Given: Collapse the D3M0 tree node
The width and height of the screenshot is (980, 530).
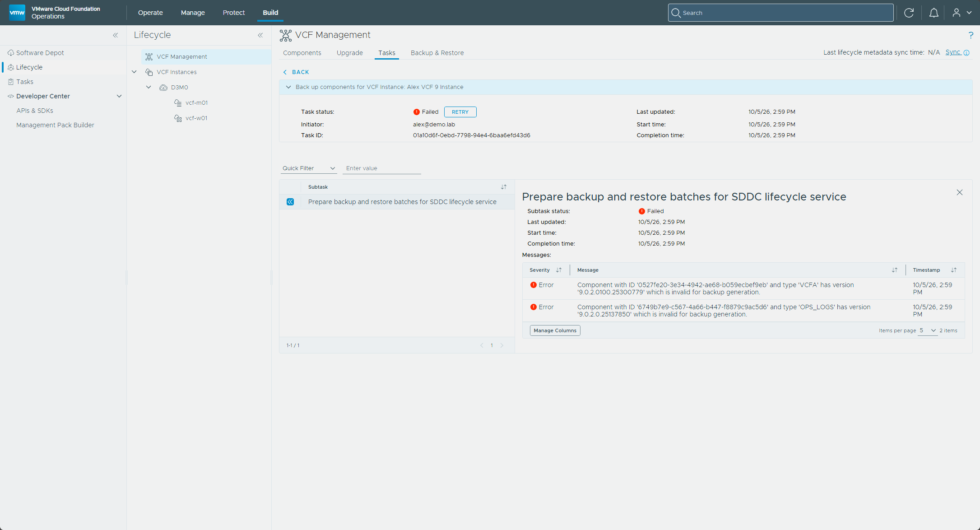Looking at the screenshot, I should point(149,87).
